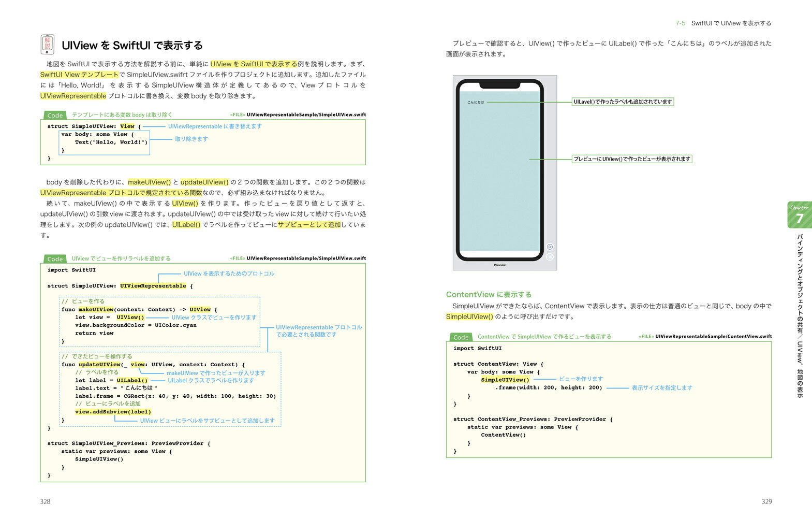The image size is (812, 518).
Task: Click the caption "ContentView で SimpleUIView で作るビューを表示する"
Action: [x=544, y=337]
